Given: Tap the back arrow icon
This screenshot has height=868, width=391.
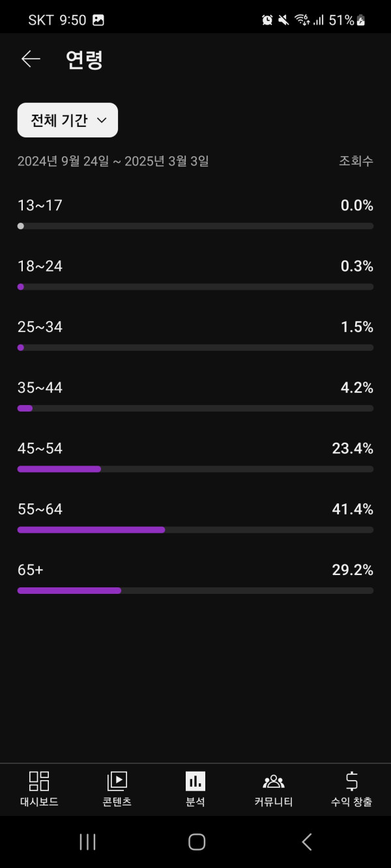Looking at the screenshot, I should point(31,59).
